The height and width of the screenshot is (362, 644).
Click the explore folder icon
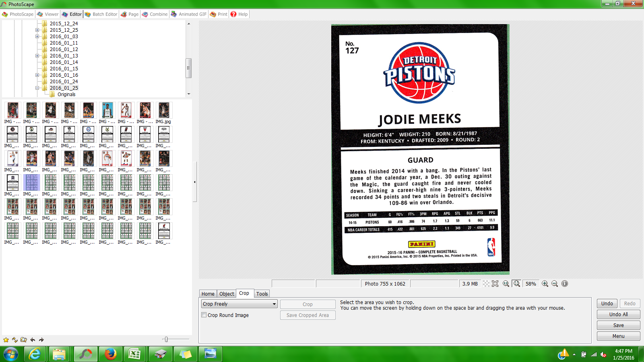pos(24,340)
